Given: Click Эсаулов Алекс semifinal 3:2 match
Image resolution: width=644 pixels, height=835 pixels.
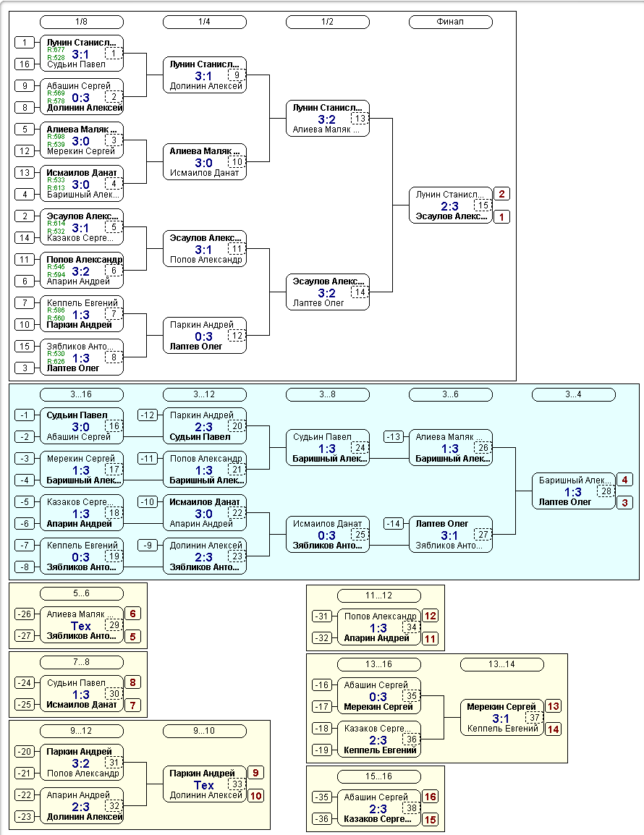Looking at the screenshot, I should tap(328, 292).
